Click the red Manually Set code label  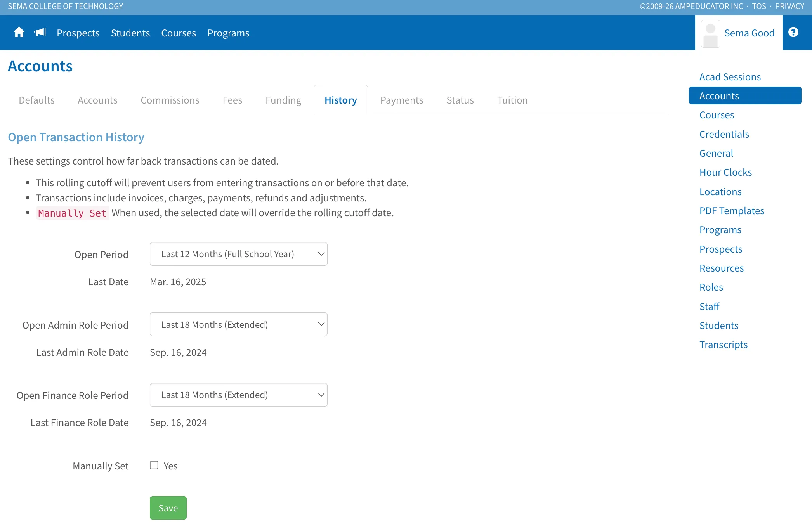[x=72, y=213]
